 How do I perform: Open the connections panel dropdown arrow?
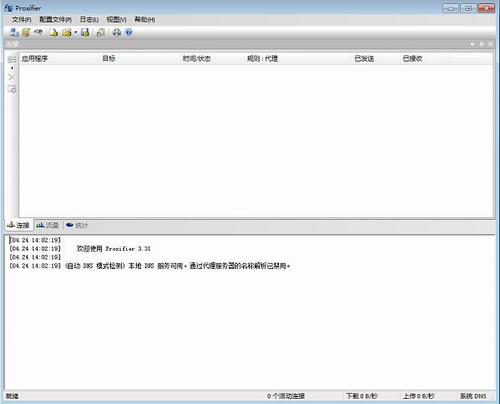[472, 44]
